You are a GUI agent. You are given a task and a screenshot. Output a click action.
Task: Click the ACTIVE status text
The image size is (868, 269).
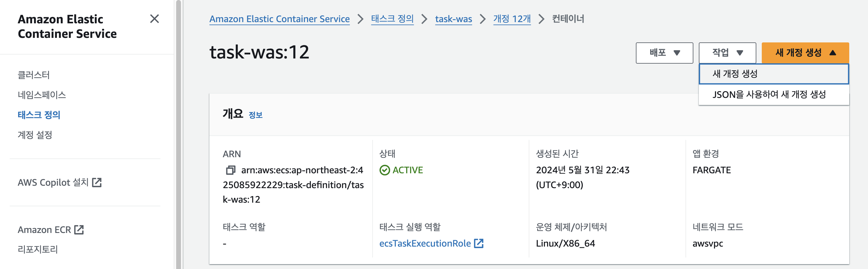[x=408, y=170]
